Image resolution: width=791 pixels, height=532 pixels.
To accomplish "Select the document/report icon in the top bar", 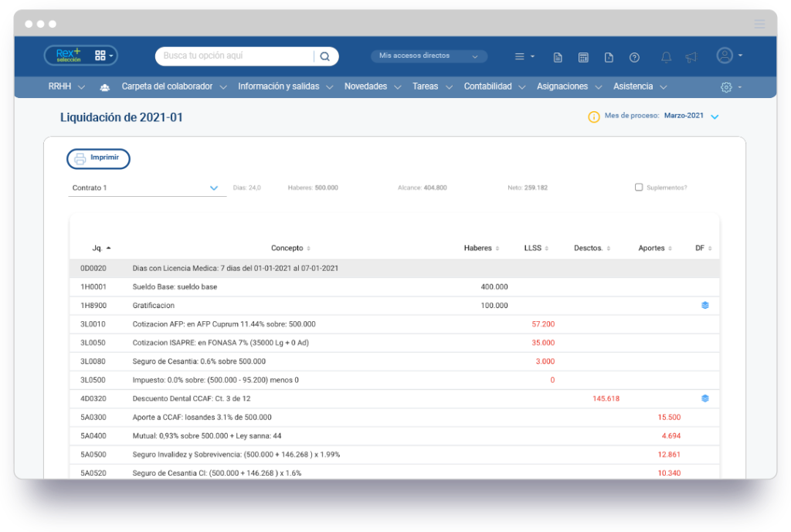I will coord(558,56).
